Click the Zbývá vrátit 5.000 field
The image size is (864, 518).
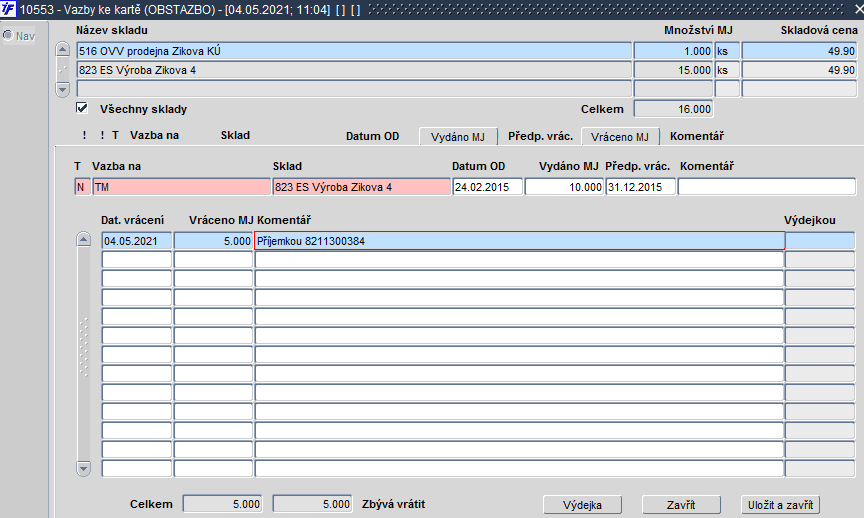(312, 504)
